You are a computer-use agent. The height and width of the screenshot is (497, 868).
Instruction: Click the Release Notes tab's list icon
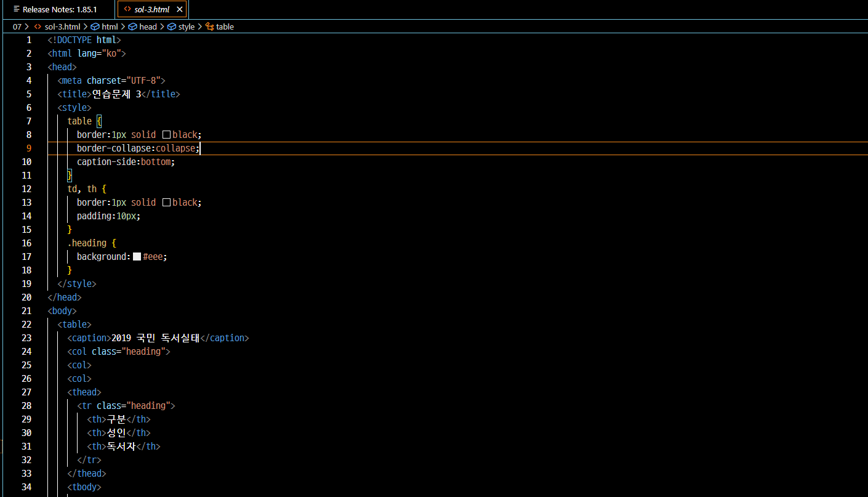(x=17, y=9)
